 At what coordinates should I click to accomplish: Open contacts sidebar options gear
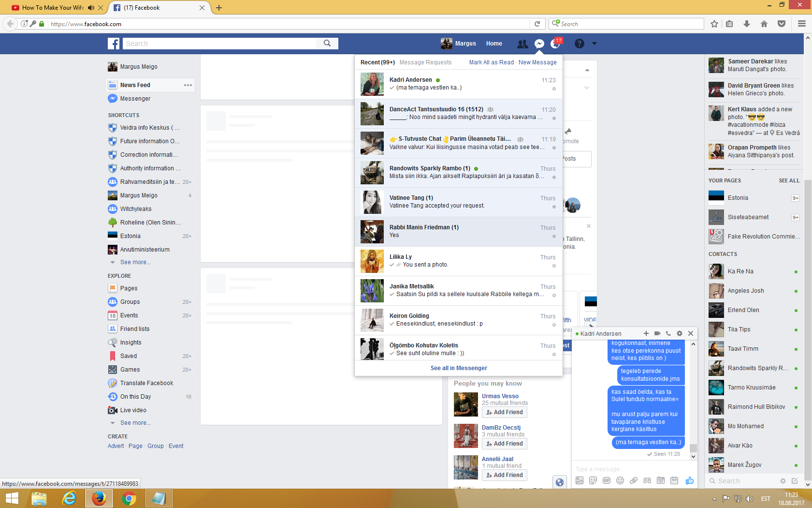coord(783,481)
